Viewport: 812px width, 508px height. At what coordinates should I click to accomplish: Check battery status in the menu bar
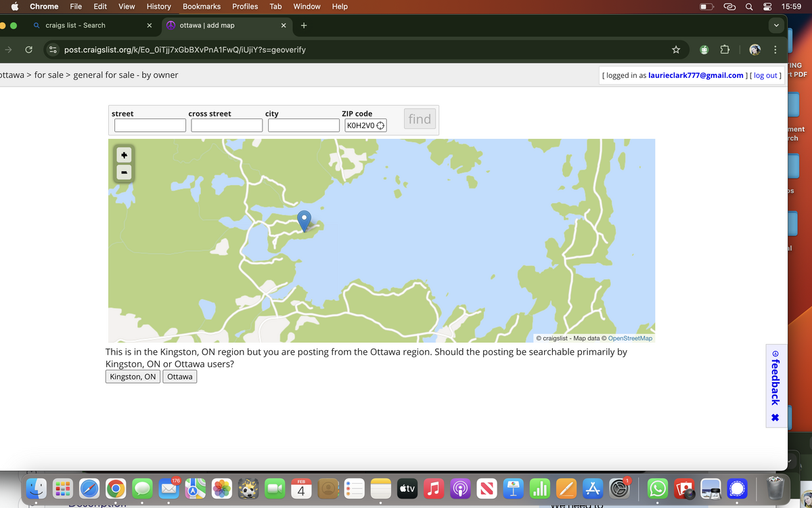click(706, 7)
